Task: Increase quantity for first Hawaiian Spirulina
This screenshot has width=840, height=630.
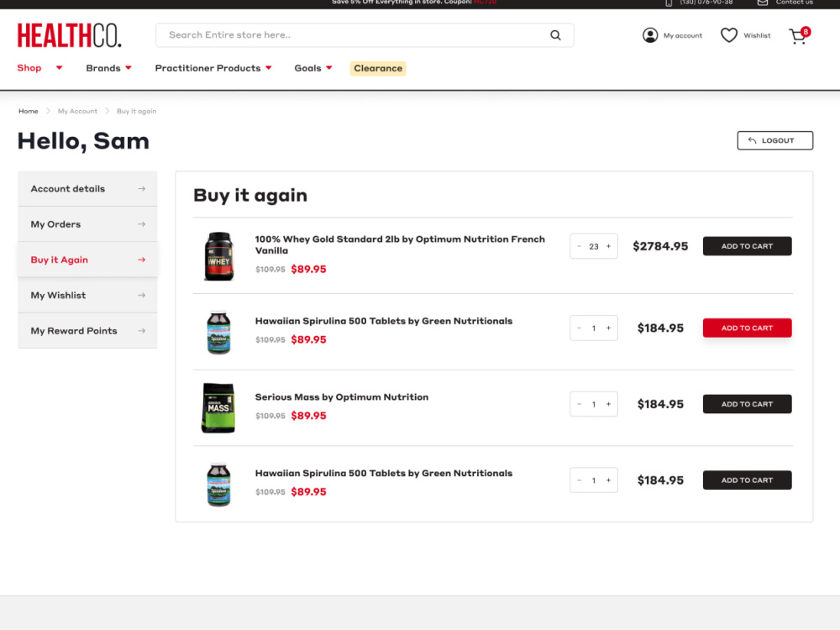Action: (x=608, y=328)
